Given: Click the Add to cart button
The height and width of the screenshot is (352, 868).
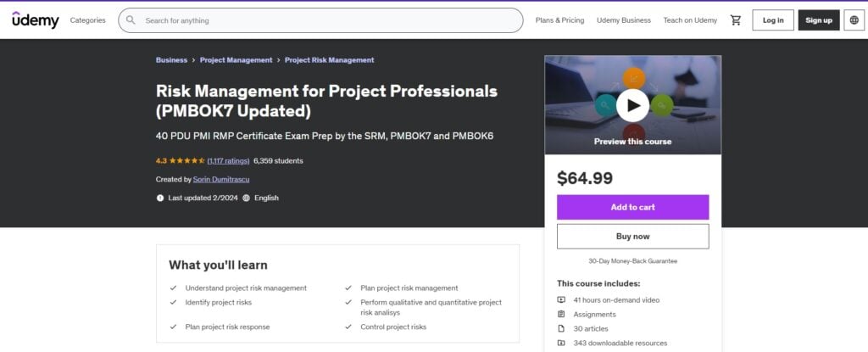Looking at the screenshot, I should pos(632,207).
